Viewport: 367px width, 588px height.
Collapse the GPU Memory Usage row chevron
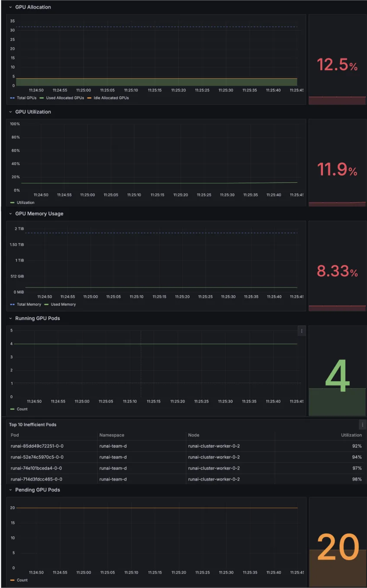tap(10, 213)
